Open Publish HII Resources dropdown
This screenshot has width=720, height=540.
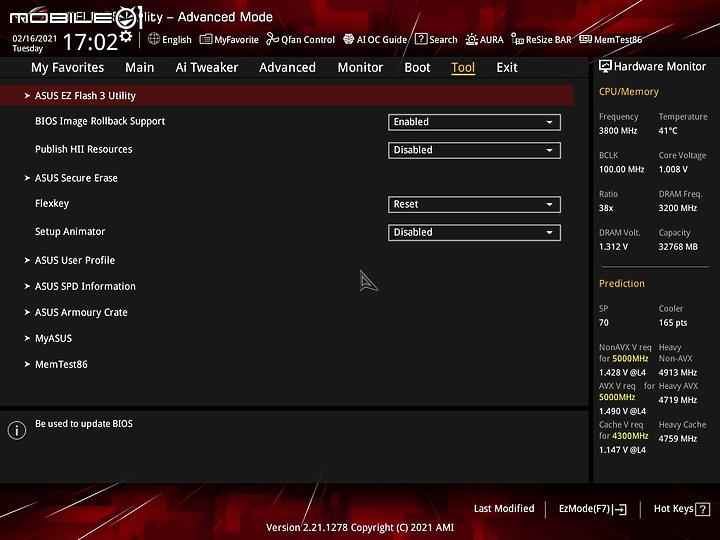pos(474,150)
